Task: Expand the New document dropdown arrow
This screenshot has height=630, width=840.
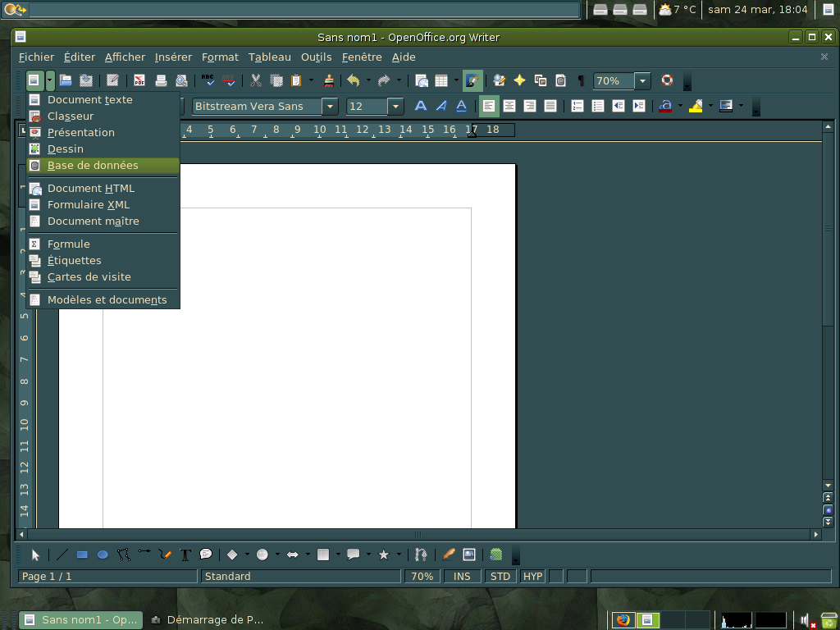Action: (49, 80)
